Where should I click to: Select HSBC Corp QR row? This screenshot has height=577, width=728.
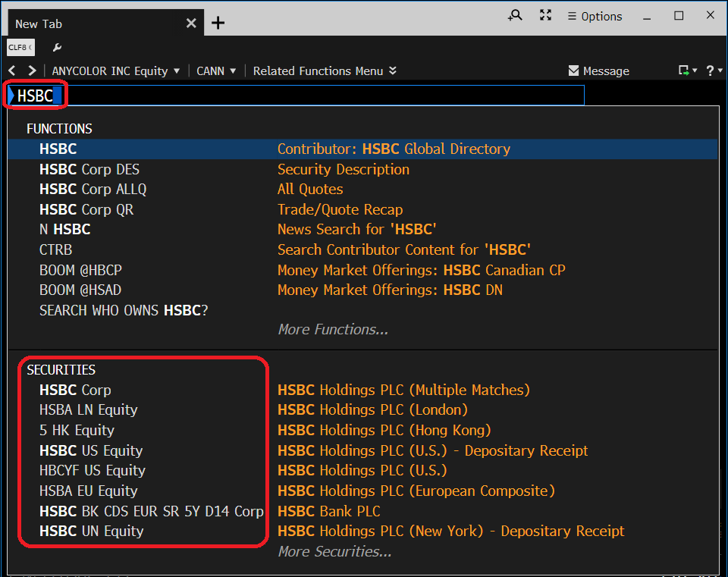click(362, 210)
